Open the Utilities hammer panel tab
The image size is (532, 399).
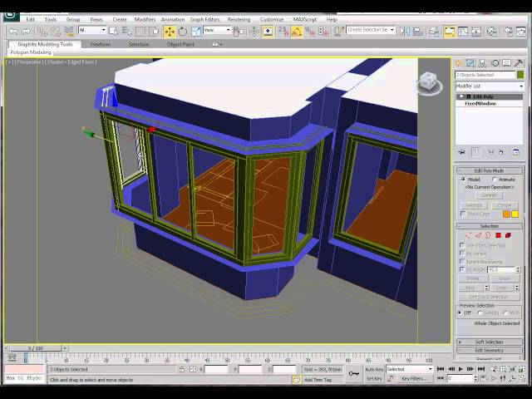point(519,63)
